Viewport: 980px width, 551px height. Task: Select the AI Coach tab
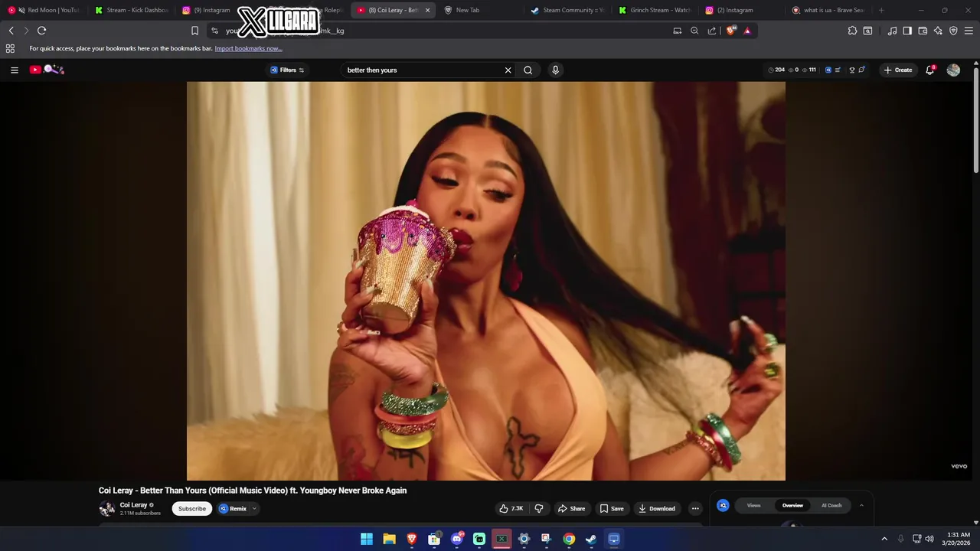[831, 505]
